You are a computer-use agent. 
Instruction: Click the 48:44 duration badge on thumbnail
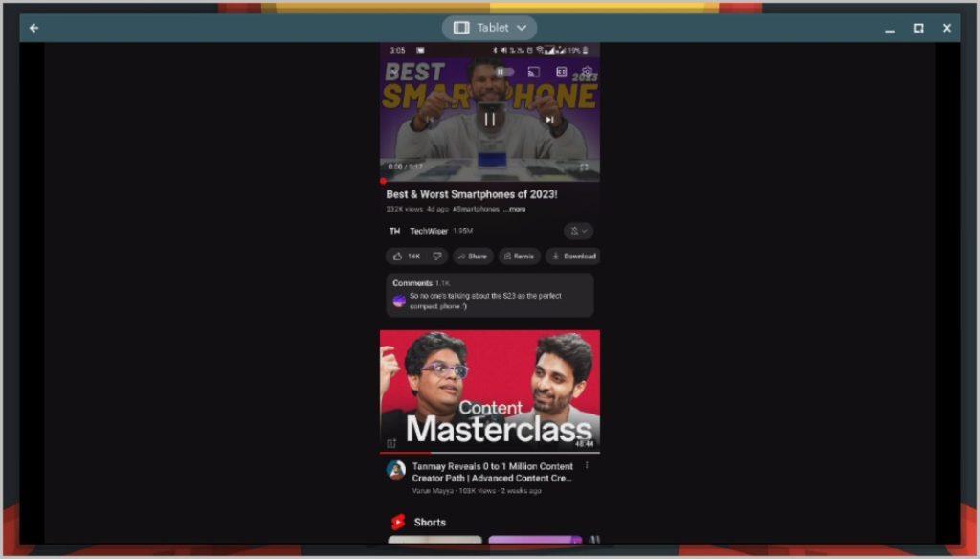coord(585,444)
